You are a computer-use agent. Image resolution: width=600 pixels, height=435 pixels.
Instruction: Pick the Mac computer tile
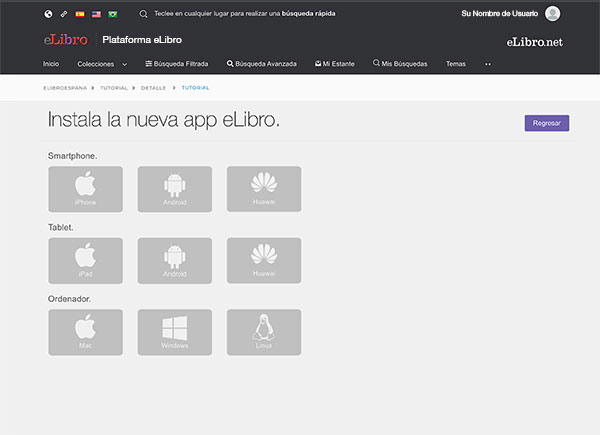[85, 332]
